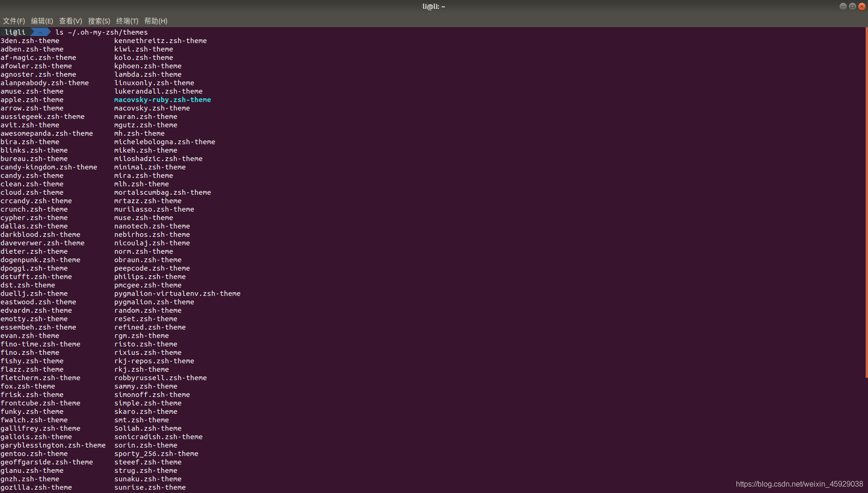Screen dimensions: 868x493
Task: Click random.zsh-theme entry
Action: (x=148, y=310)
